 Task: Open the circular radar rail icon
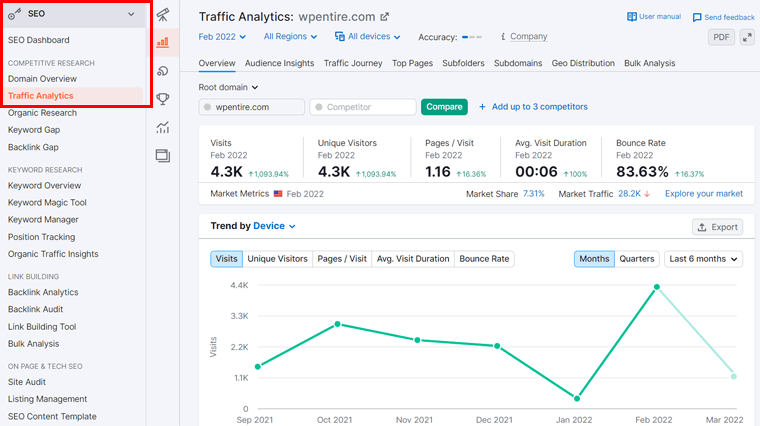[x=163, y=71]
